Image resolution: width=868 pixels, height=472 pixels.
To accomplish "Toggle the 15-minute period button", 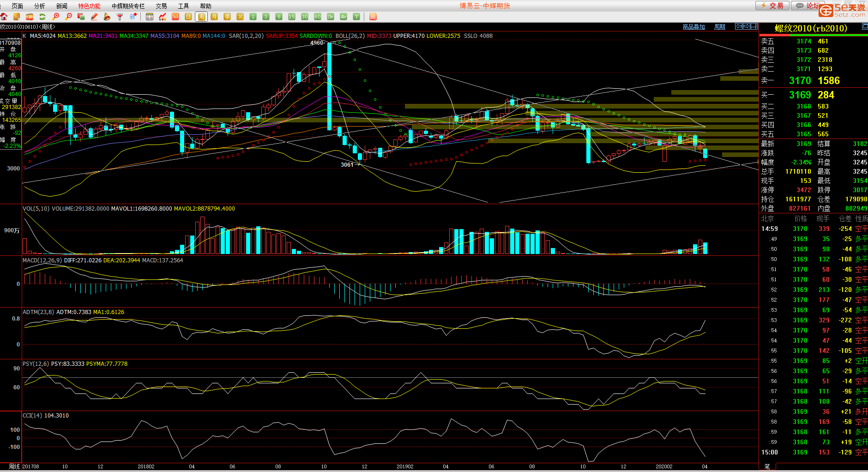I will (x=292, y=17).
